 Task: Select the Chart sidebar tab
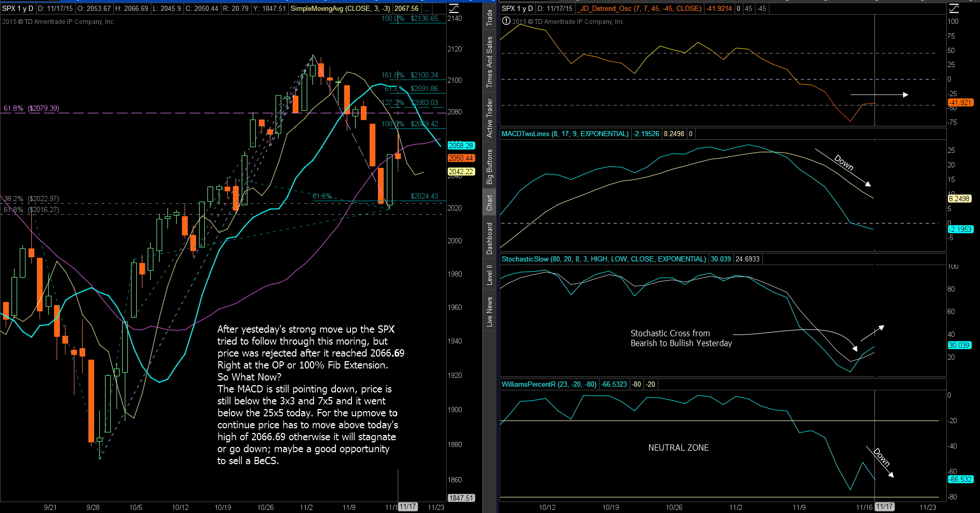(489, 203)
